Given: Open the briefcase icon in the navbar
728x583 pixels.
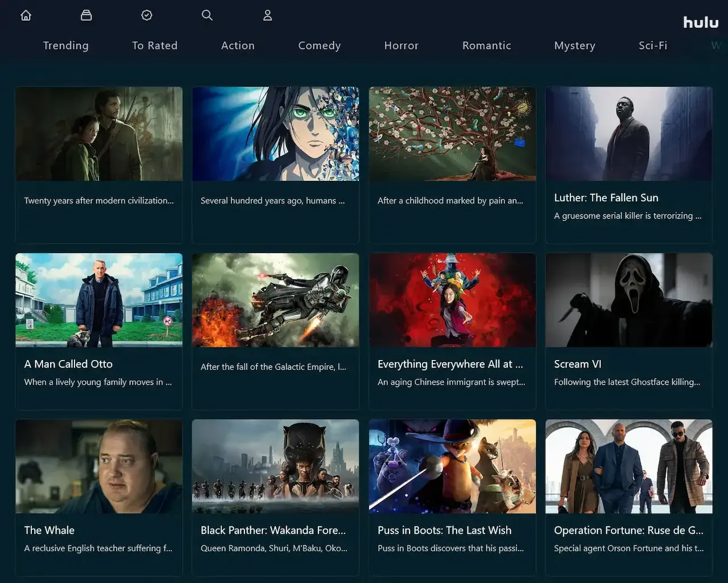Looking at the screenshot, I should pyautogui.click(x=86, y=15).
